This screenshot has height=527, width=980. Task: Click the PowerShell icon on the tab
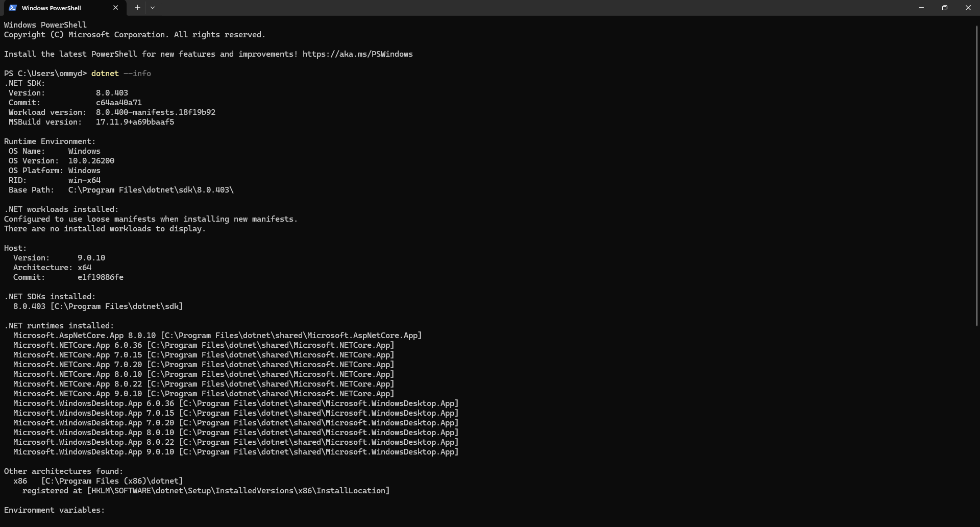[13, 8]
